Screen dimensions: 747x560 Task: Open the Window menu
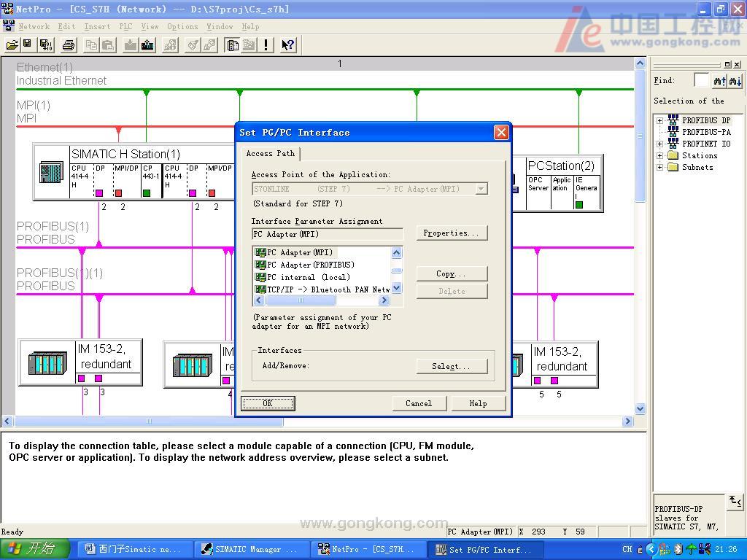click(220, 27)
